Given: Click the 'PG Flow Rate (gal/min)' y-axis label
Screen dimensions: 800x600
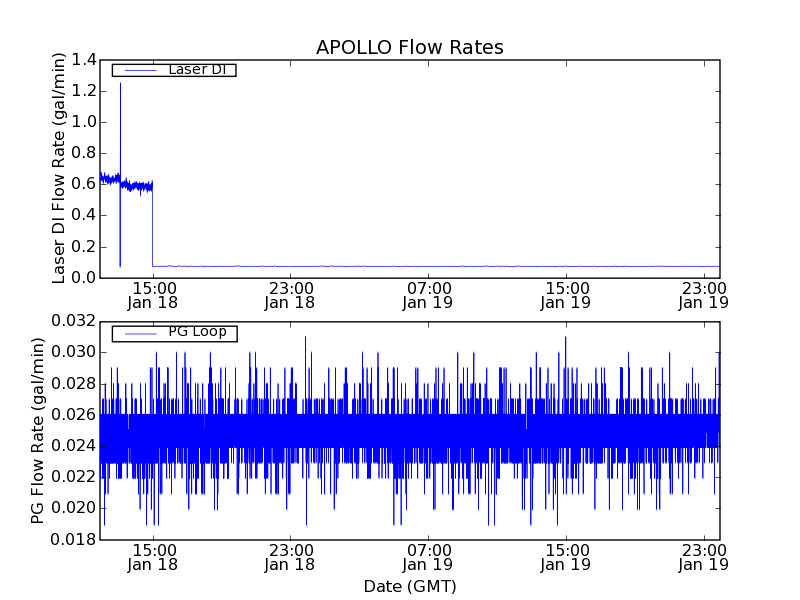Looking at the screenshot, I should [38, 430].
